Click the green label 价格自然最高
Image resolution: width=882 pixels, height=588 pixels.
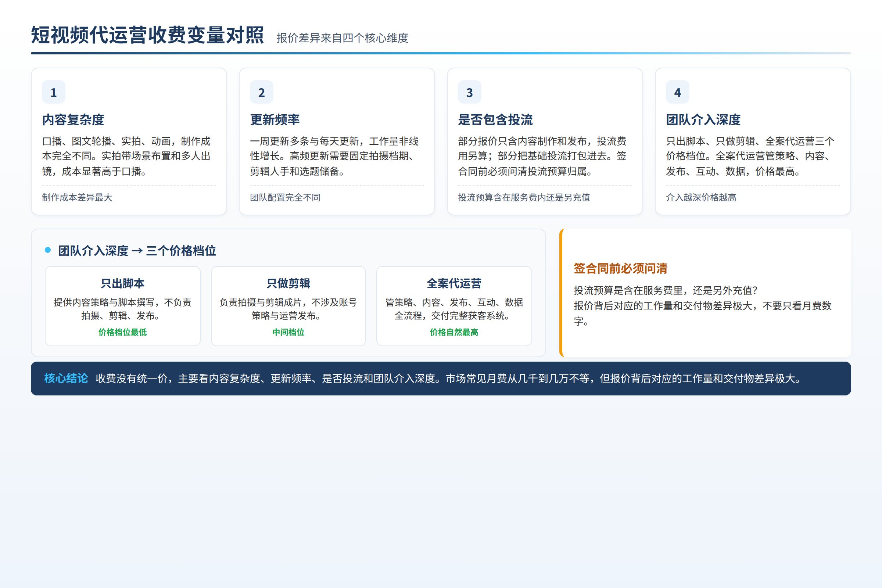454,332
